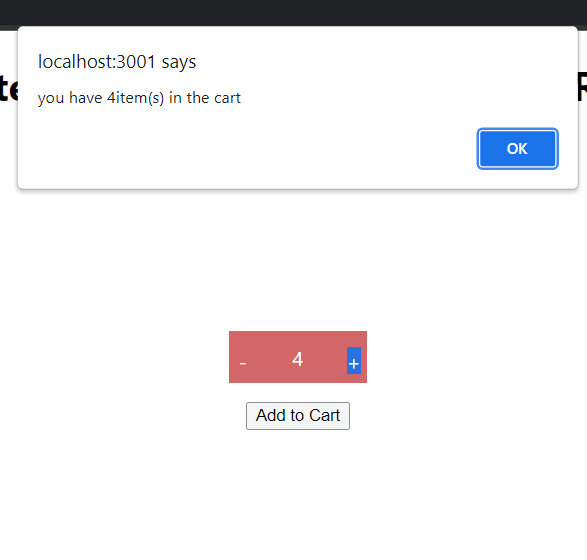Select the quantity value 4
587x560 pixels.
click(297, 359)
